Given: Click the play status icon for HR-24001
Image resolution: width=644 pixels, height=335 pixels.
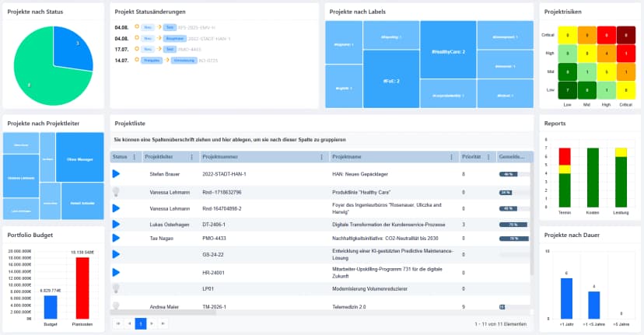Looking at the screenshot, I should (116, 272).
